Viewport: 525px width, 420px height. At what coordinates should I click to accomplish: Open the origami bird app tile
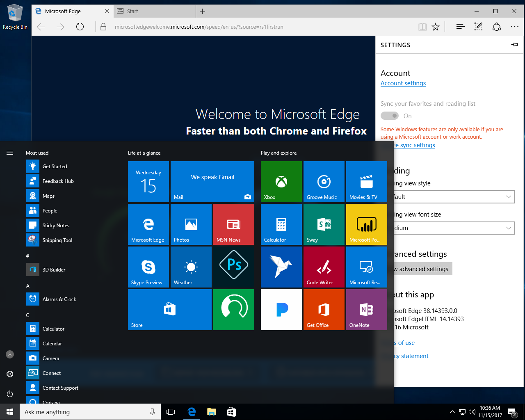coord(281,267)
